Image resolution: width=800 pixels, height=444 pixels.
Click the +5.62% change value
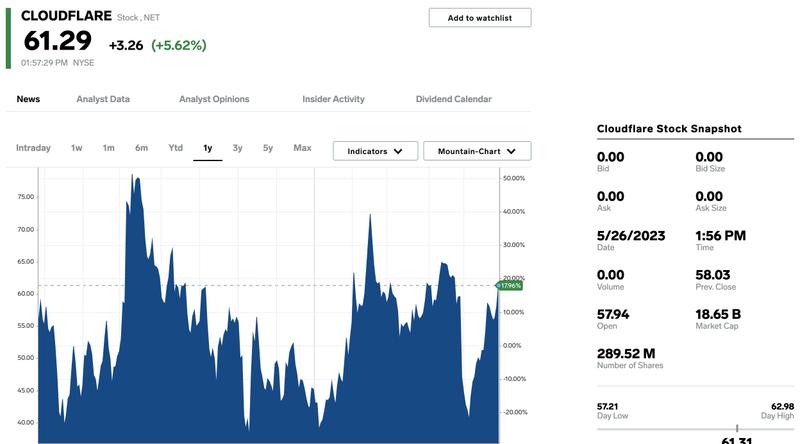point(179,45)
